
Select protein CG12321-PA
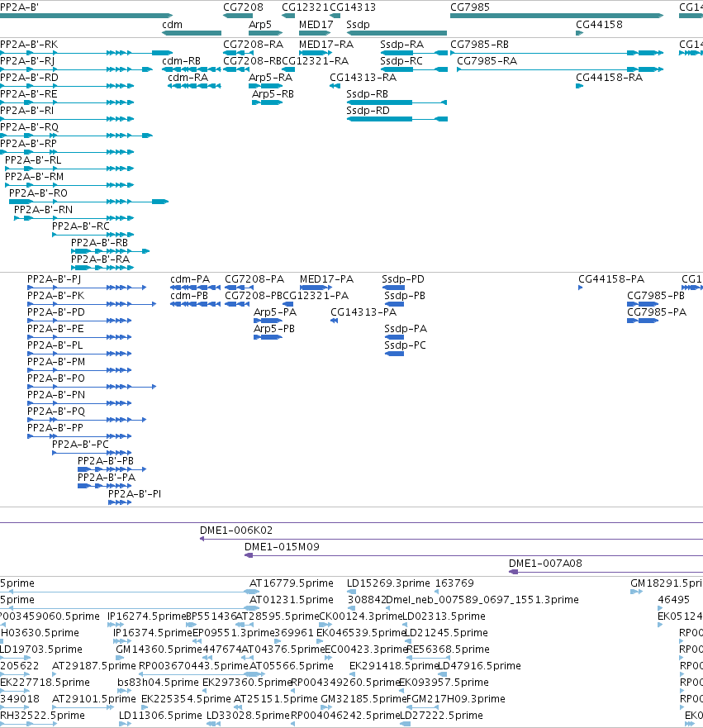click(287, 304)
